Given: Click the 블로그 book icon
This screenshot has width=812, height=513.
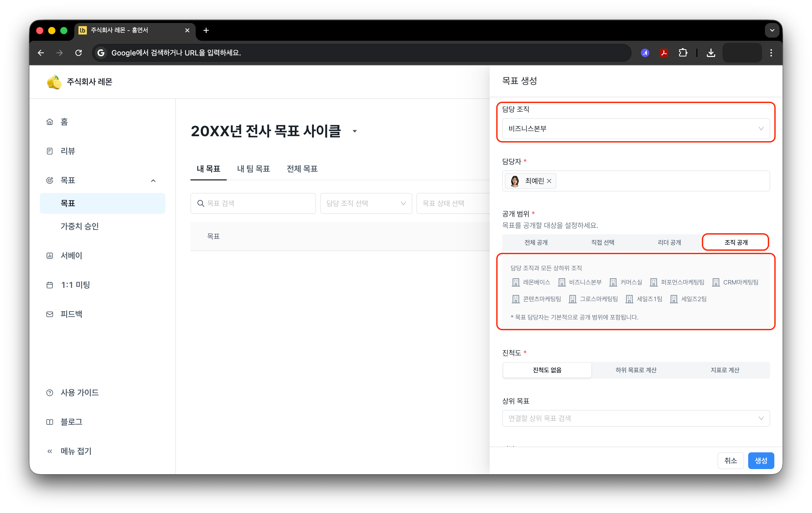Looking at the screenshot, I should pyautogui.click(x=49, y=422).
